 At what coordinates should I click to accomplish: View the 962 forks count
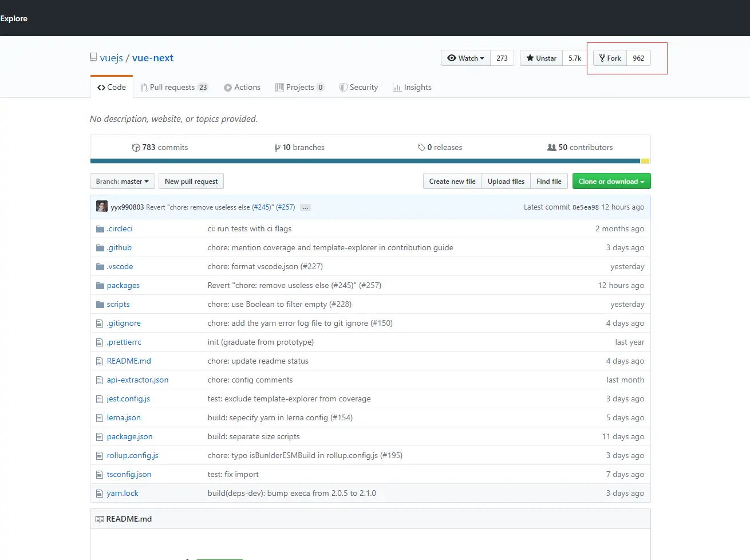point(639,58)
